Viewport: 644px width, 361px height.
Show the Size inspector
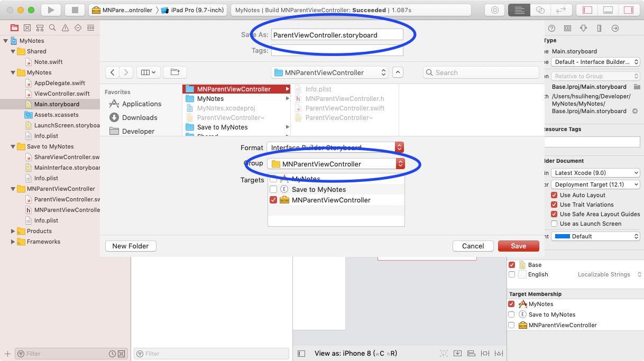click(599, 28)
